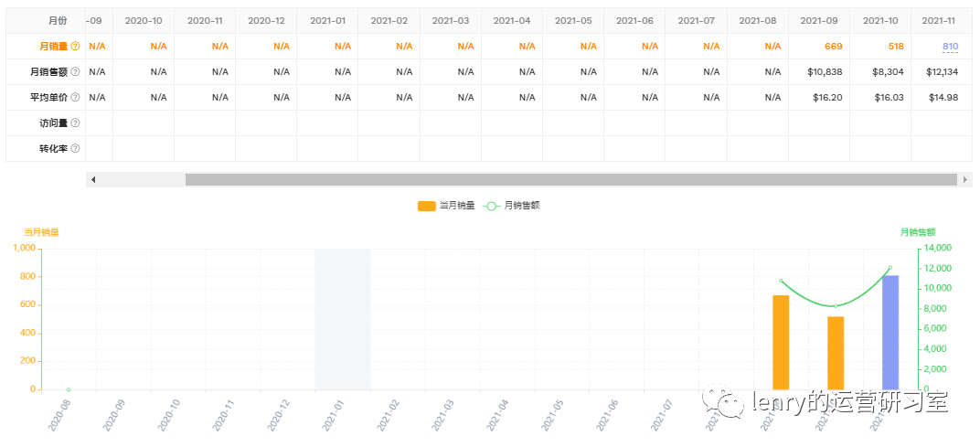Click the 访问量 row label
This screenshot has width=980, height=447.
(54, 123)
